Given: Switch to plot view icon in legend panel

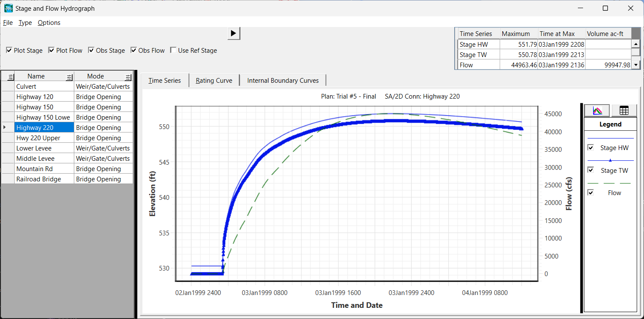Looking at the screenshot, I should [597, 111].
